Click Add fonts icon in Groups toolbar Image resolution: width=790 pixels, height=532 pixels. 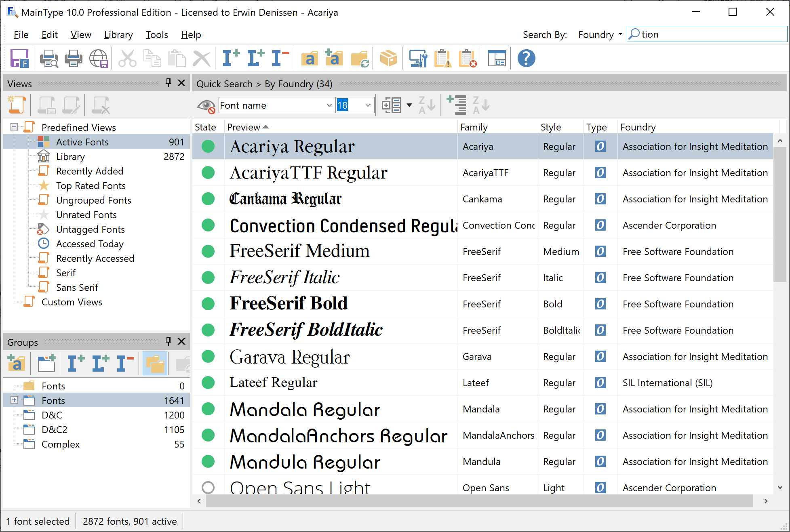tap(17, 364)
